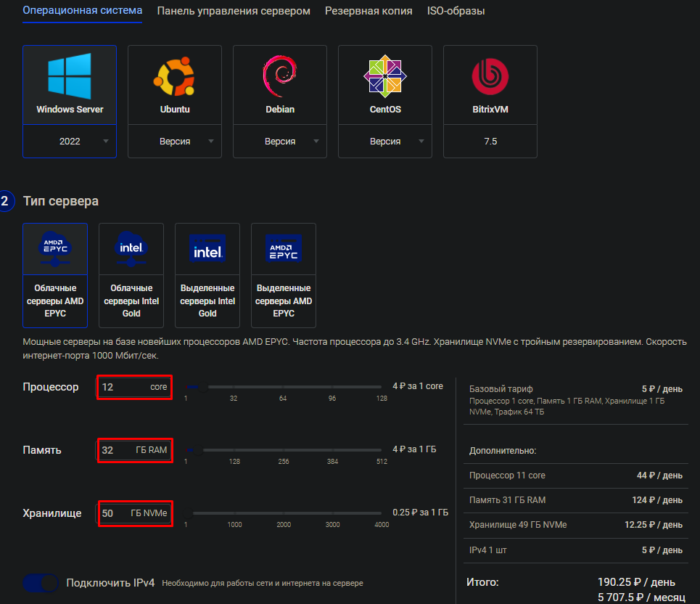Viewport: 700px width, 604px height.
Task: Select the Windows Server logo
Action: pos(70,76)
